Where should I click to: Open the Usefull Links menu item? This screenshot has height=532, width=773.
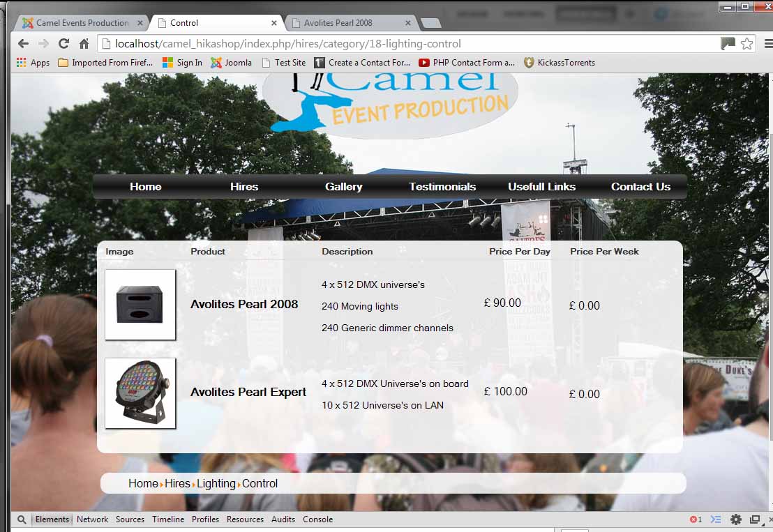542,187
